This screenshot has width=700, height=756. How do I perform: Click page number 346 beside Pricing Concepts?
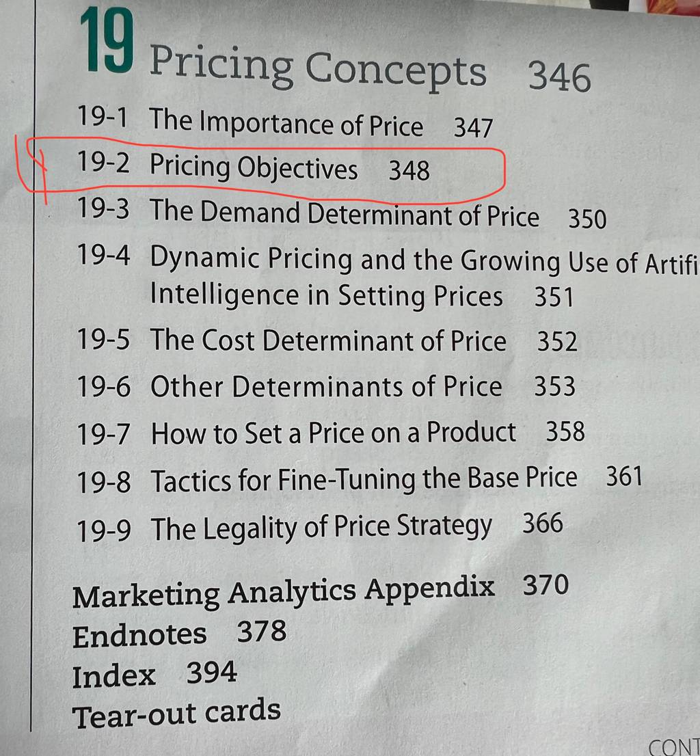559,77
